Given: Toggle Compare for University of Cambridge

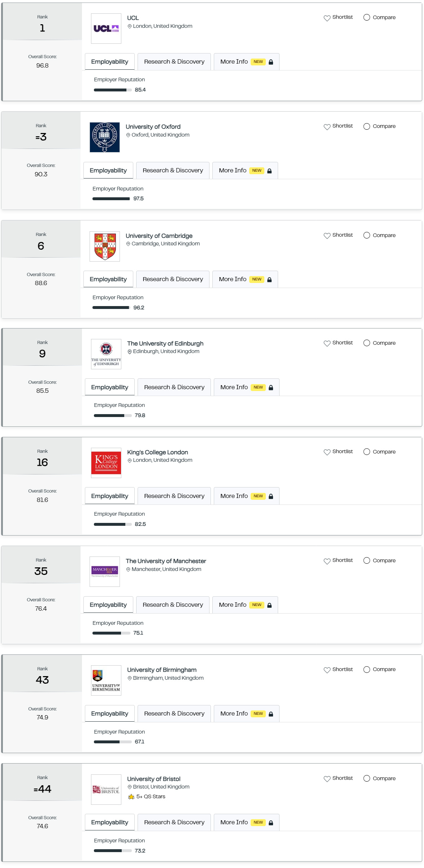Looking at the screenshot, I should tap(367, 235).
